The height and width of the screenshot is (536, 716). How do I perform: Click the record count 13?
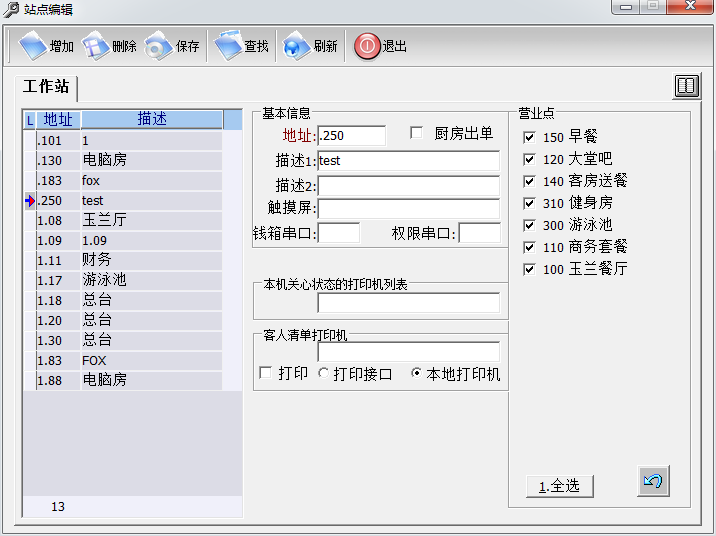(58, 506)
